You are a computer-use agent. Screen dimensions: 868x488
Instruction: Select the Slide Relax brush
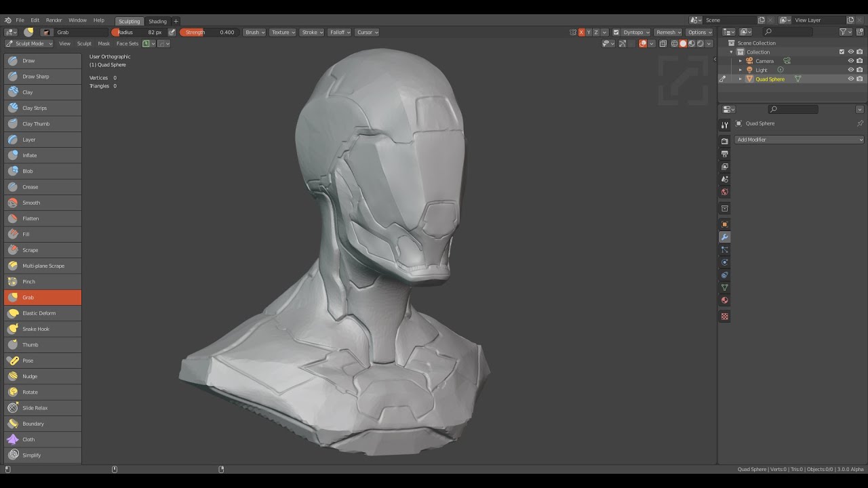(43, 408)
